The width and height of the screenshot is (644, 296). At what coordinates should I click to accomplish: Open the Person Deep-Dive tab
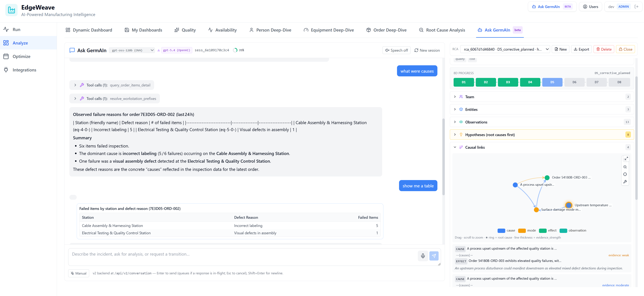coord(270,30)
